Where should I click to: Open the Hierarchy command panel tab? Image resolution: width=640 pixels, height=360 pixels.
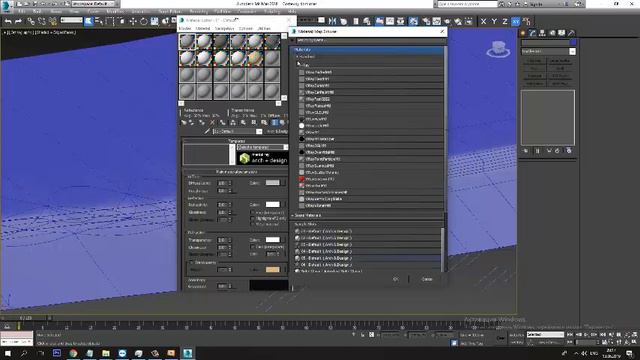pos(542,33)
